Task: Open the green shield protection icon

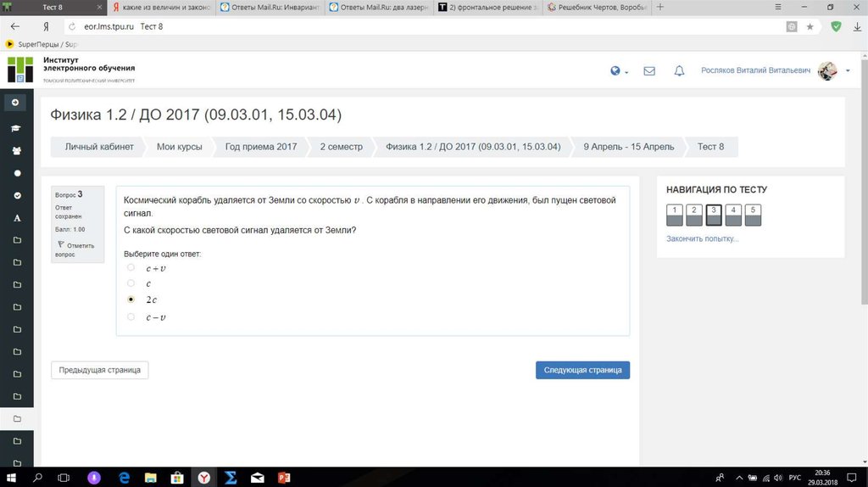Action: tap(836, 26)
